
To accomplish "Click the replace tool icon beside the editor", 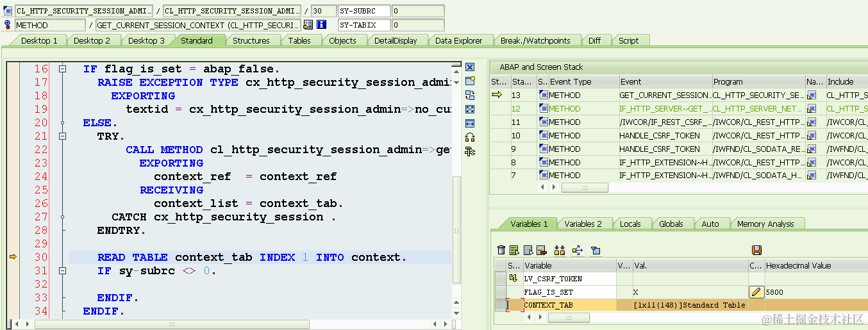I will point(470,95).
